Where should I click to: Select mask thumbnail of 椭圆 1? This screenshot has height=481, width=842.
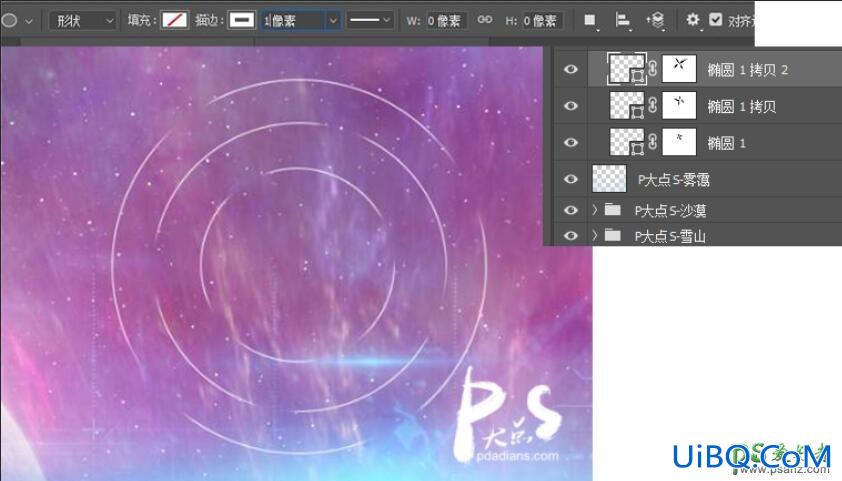pyautogui.click(x=679, y=142)
